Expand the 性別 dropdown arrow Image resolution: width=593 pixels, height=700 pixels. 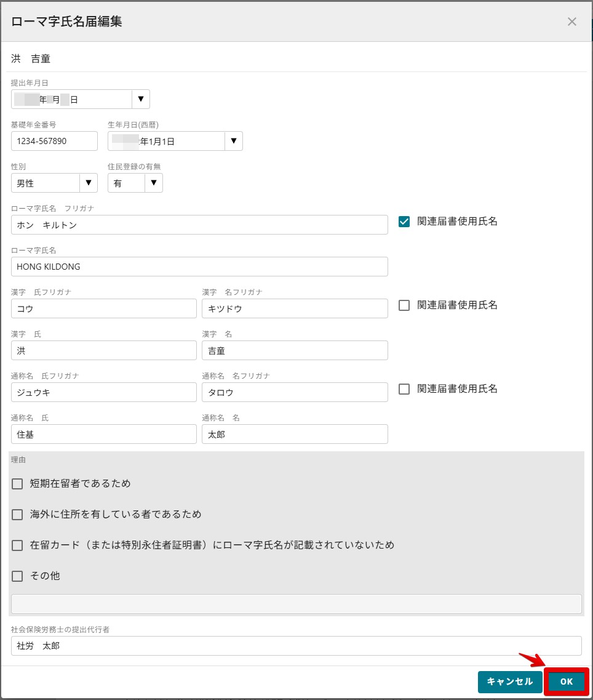[x=89, y=183]
